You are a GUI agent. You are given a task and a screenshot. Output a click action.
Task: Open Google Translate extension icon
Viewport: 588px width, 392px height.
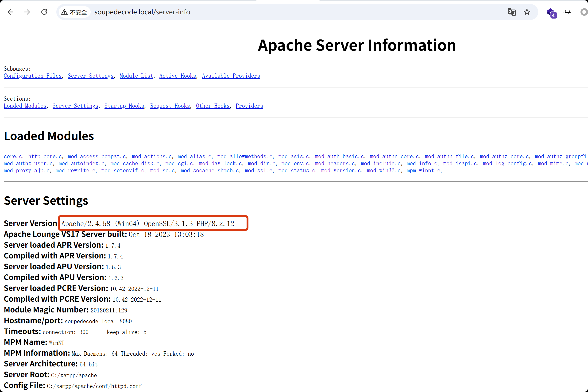pyautogui.click(x=511, y=12)
